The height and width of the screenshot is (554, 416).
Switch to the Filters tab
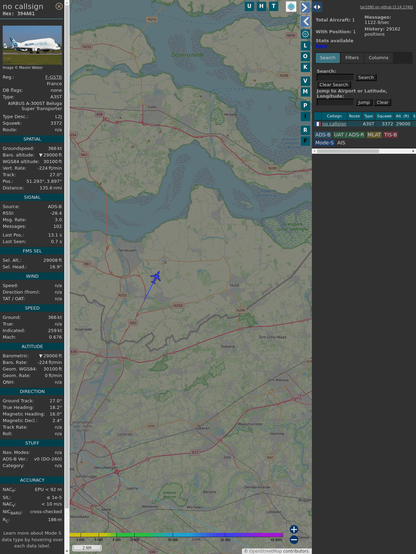point(352,58)
